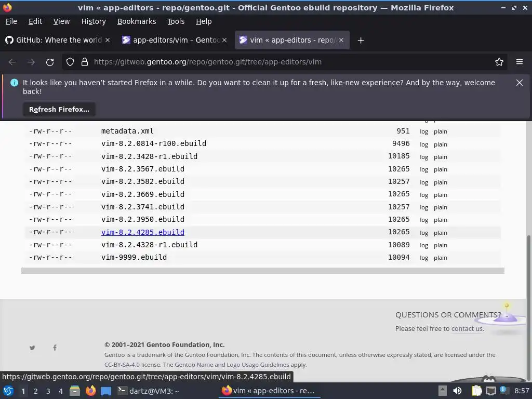532x399 pixels.
Task: Click the contact us link
Action: tap(467, 329)
